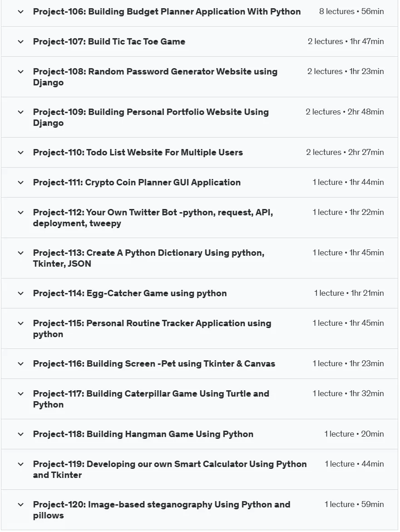This screenshot has height=532, width=400.
Task: Select Project-119 Smart Calculator section title
Action: 170,470
